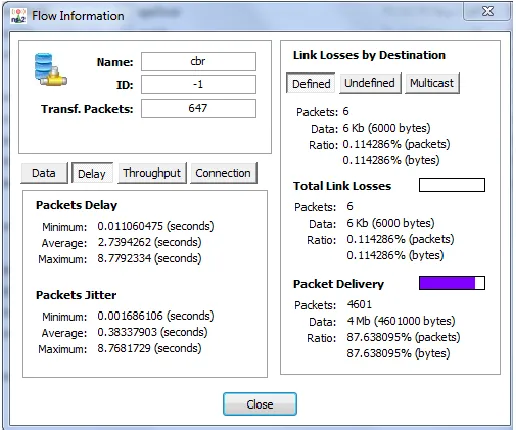Image resolution: width=516 pixels, height=430 pixels.
Task: Click the Link Losses by Destination heading
Action: pos(369,55)
